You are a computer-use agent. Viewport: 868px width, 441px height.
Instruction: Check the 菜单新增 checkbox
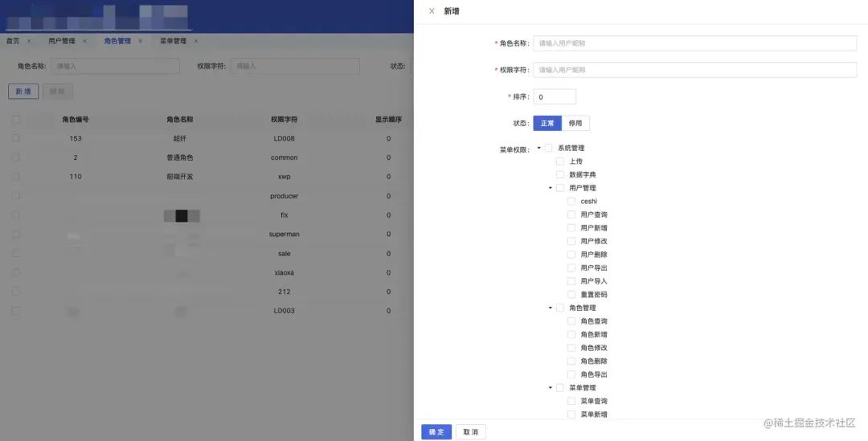pos(571,414)
